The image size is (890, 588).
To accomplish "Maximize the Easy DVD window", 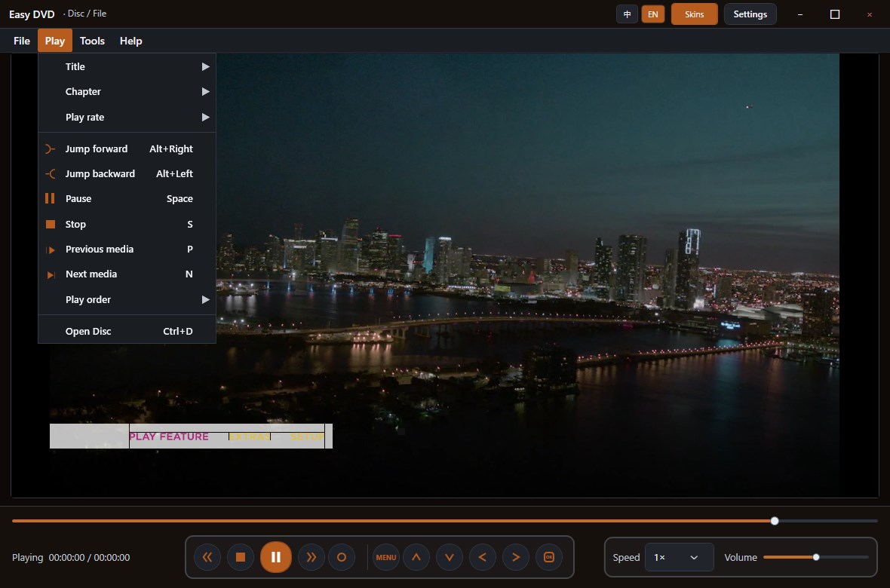I will (834, 14).
